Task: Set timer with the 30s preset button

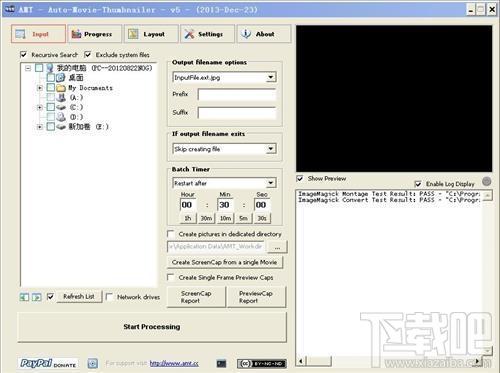Action: click(262, 218)
